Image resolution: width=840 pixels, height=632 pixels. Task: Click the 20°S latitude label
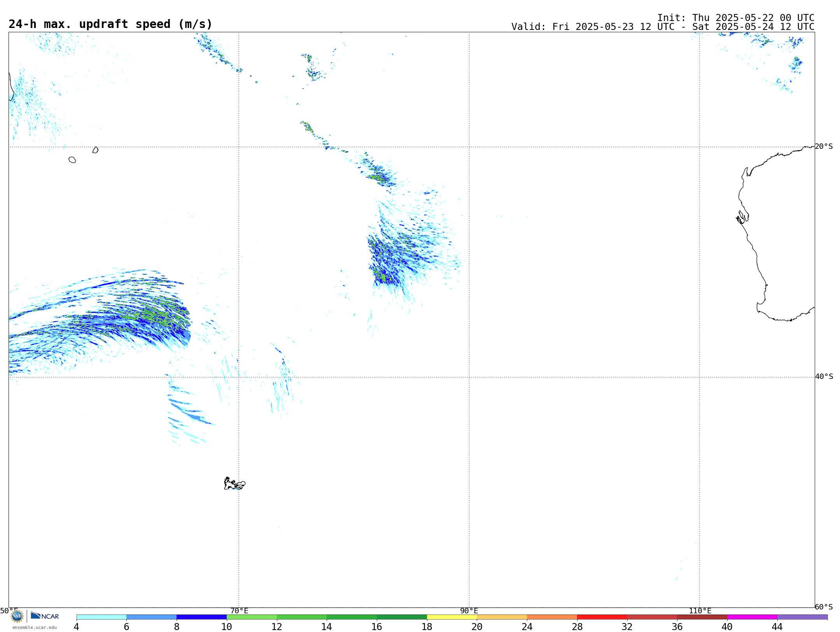[x=824, y=147]
